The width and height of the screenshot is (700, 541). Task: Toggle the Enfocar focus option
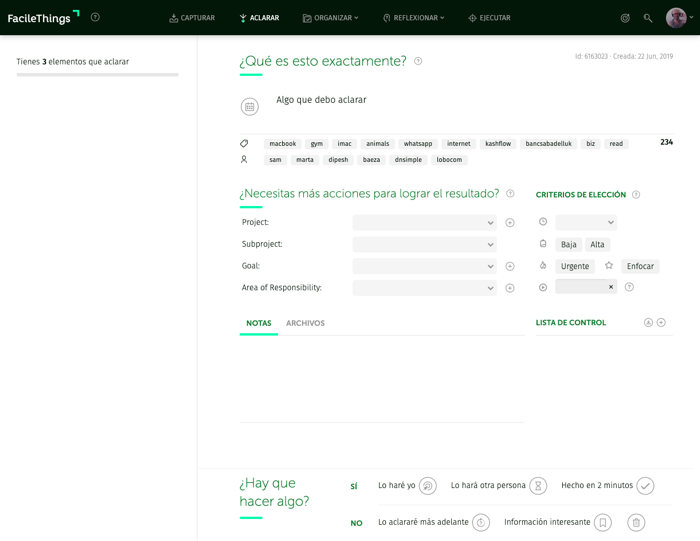(640, 266)
